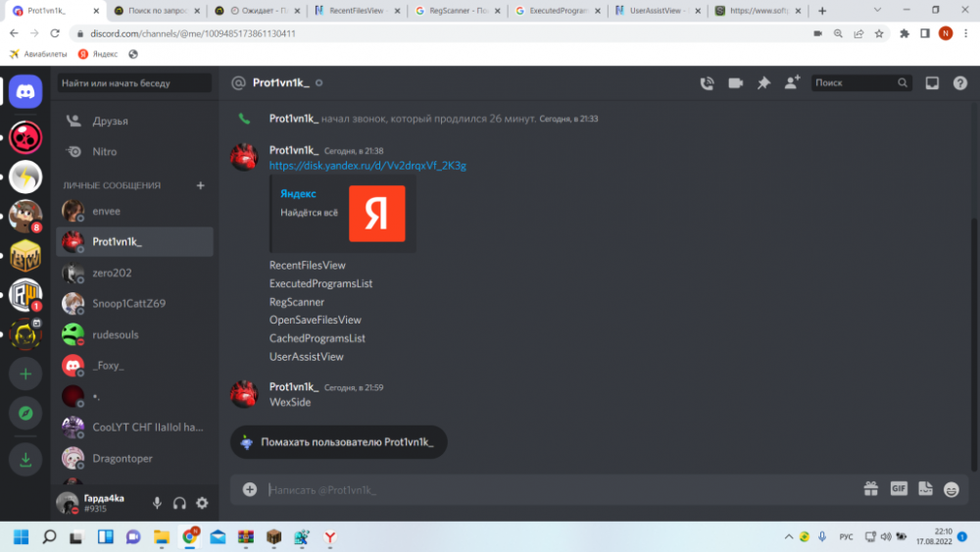This screenshot has height=552, width=980.
Task: Open File Explorer from taskbar
Action: pos(162,537)
